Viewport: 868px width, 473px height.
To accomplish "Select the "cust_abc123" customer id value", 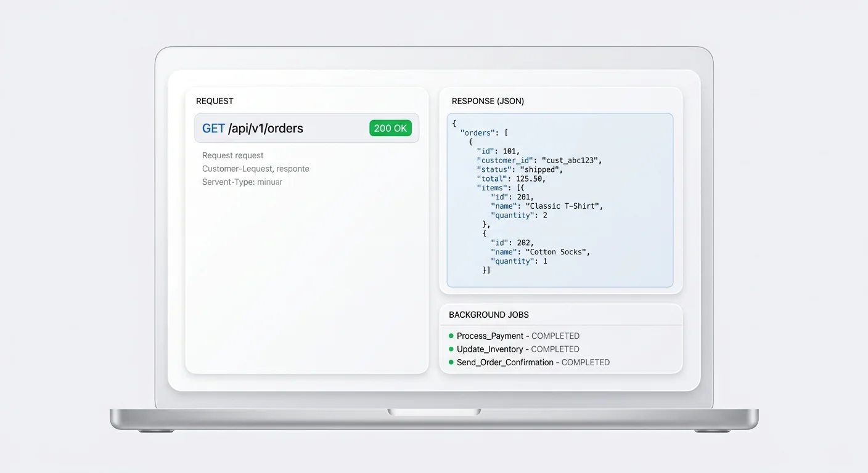I will tap(570, 160).
